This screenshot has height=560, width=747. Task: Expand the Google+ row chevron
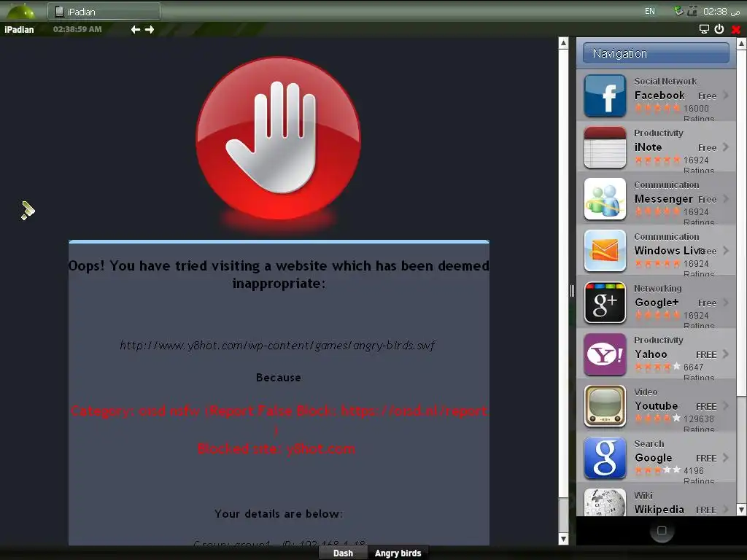tap(726, 303)
